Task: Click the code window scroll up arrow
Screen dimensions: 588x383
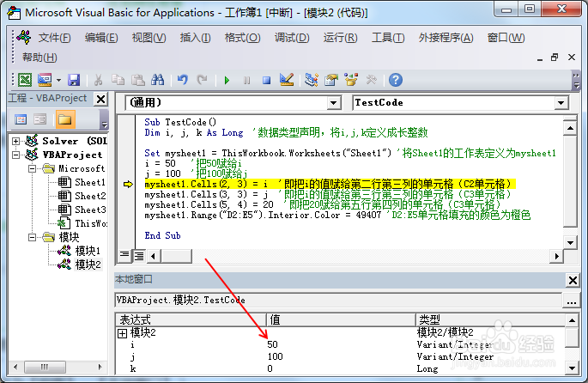Action: pos(570,128)
